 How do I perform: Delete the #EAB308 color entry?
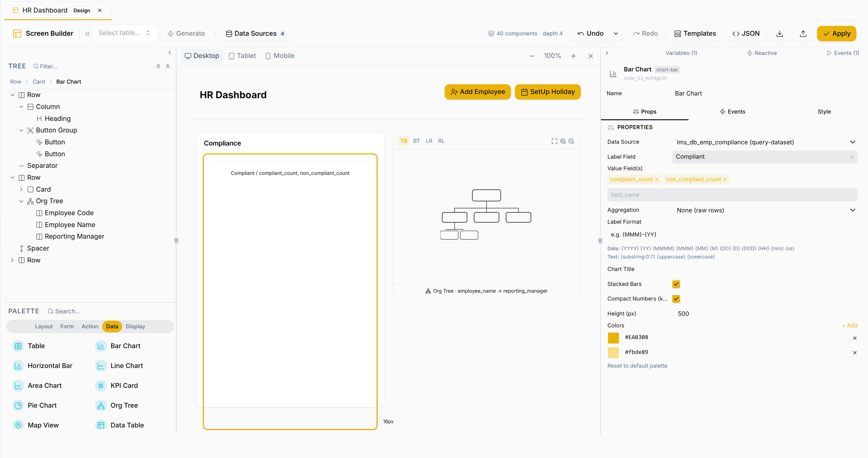(855, 338)
